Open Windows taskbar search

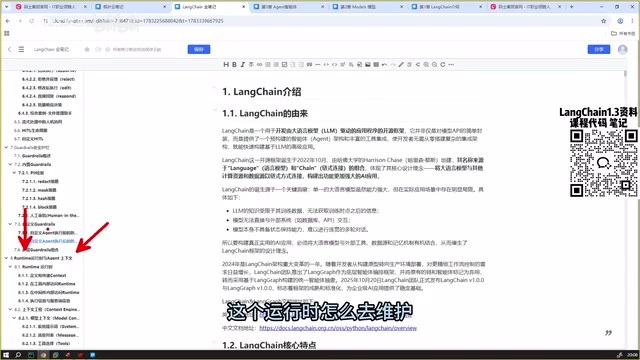point(18,355)
